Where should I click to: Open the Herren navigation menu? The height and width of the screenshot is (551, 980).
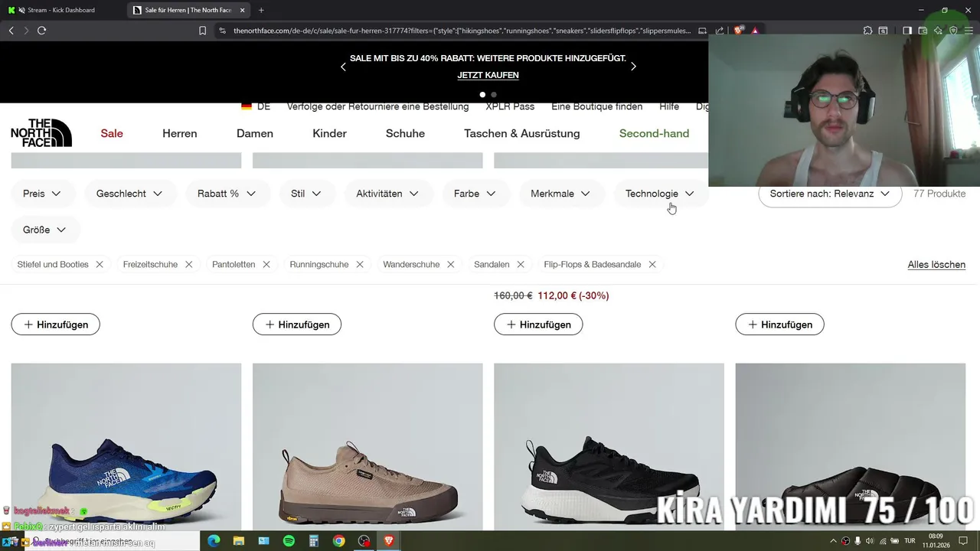(180, 133)
